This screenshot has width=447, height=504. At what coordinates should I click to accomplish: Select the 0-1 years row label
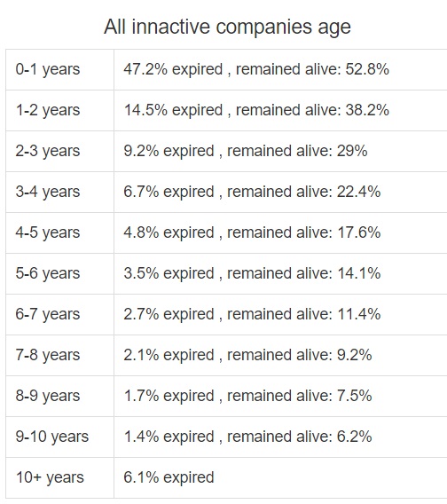click(48, 69)
